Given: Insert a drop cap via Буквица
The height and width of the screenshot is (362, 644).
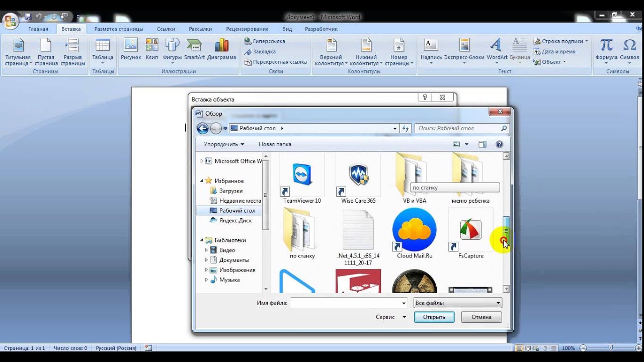Looking at the screenshot, I should (x=520, y=52).
